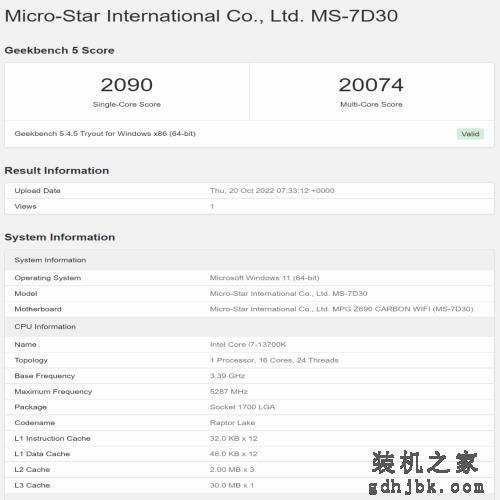Image resolution: width=500 pixels, height=500 pixels.
Task: Click the Single-Core Score label
Action: point(127,104)
